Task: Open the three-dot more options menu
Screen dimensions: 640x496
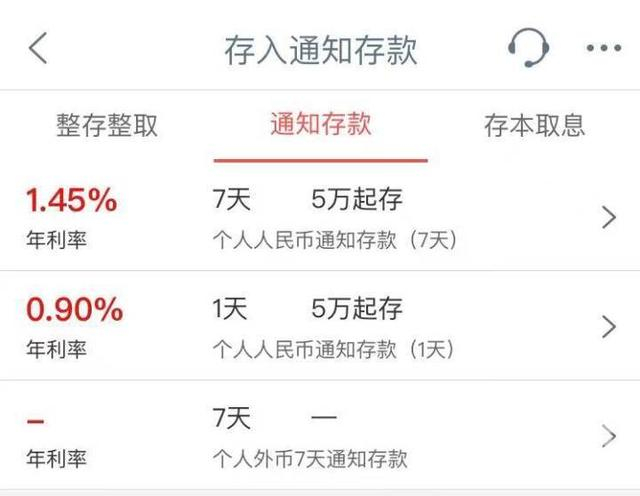Action: [603, 48]
